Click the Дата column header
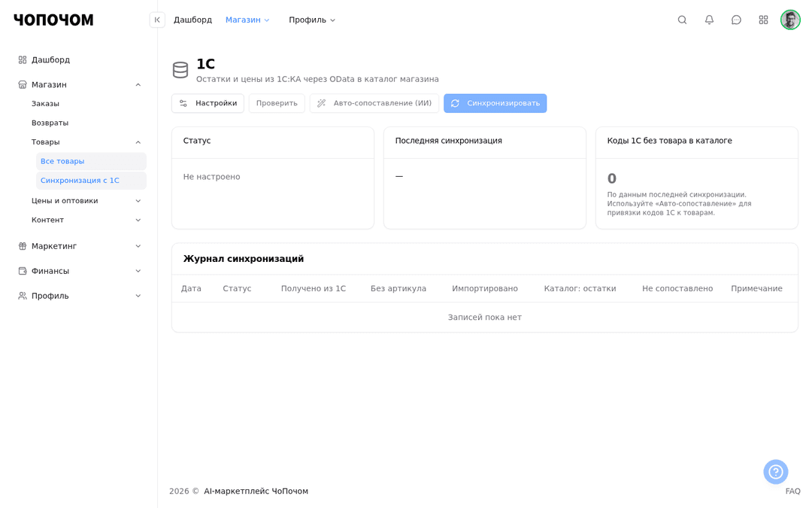Screen dimensions: 812x508 [191, 289]
